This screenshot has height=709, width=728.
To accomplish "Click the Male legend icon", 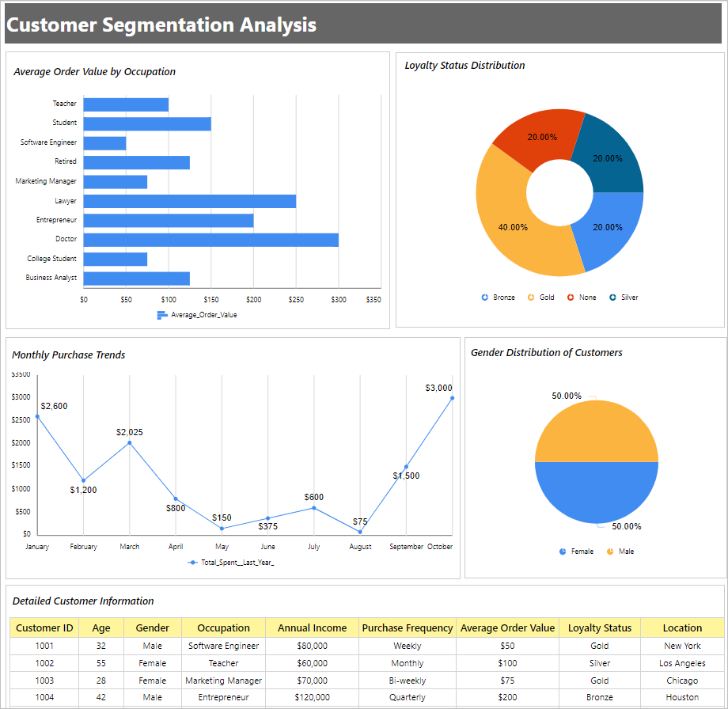I will (610, 551).
